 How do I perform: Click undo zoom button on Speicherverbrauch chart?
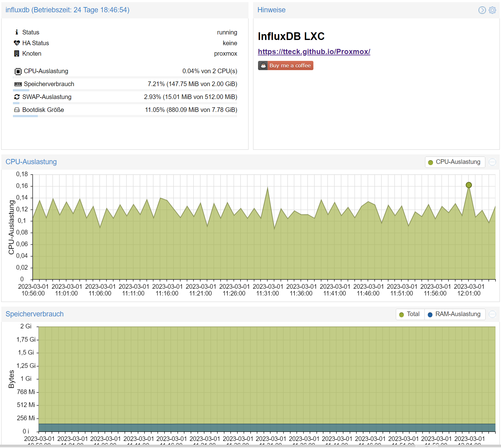pyautogui.click(x=492, y=314)
